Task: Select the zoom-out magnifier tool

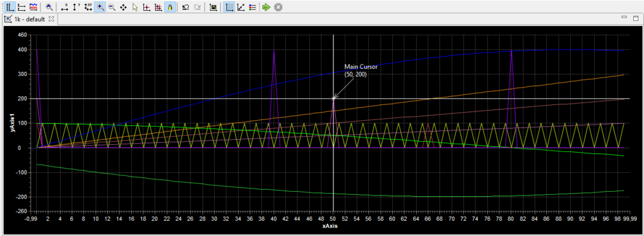Action: tap(112, 7)
